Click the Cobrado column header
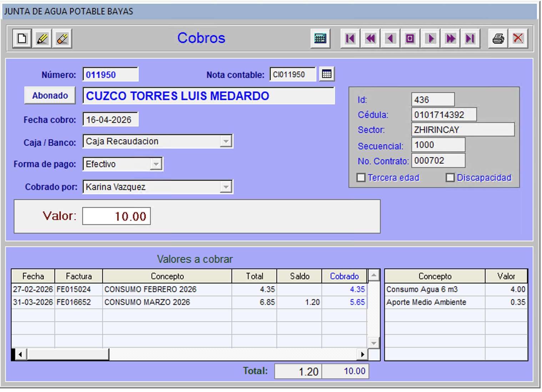 [x=344, y=276]
